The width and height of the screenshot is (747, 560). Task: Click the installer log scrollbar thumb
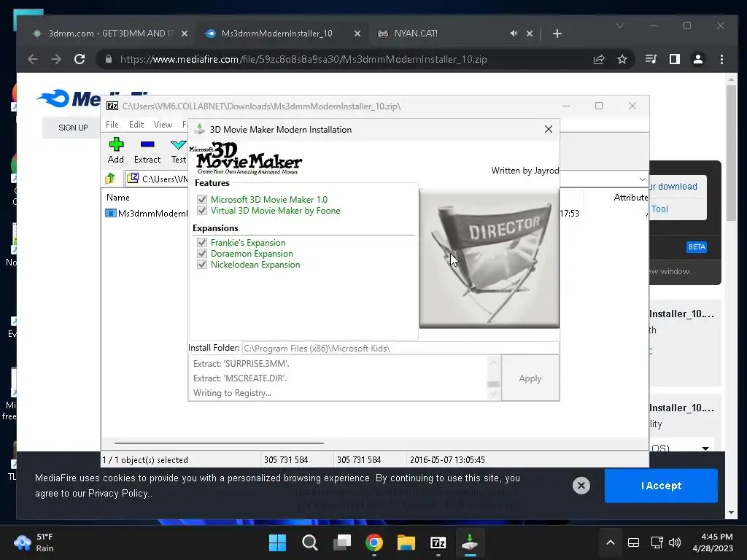pos(494,384)
